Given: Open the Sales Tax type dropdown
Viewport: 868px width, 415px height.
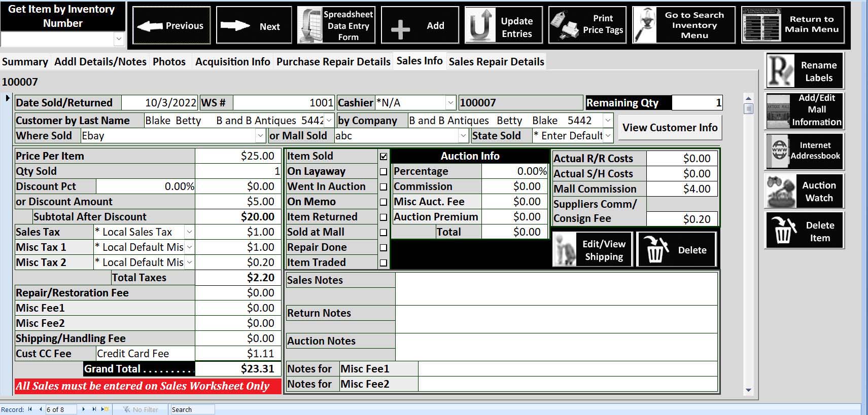Looking at the screenshot, I should (189, 232).
